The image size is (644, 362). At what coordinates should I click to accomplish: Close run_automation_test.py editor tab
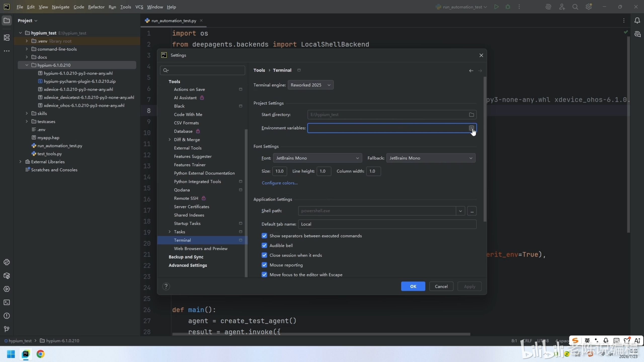pos(201,20)
